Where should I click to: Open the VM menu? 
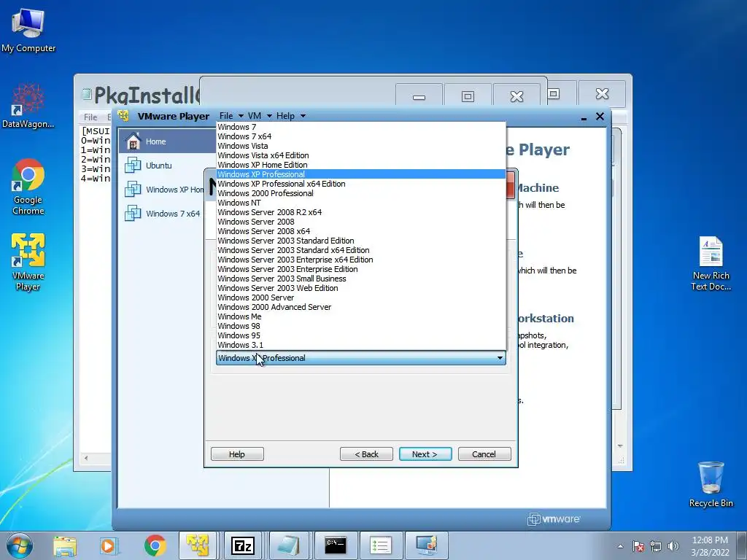pos(260,116)
